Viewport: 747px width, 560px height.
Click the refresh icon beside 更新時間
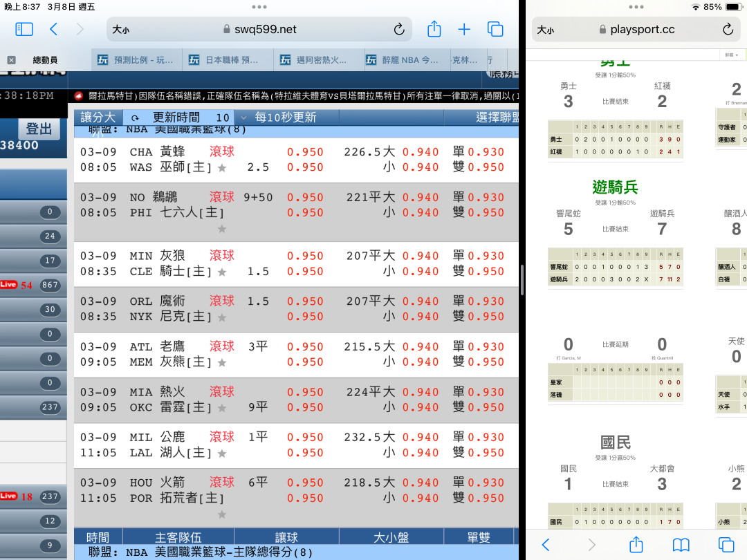point(136,118)
